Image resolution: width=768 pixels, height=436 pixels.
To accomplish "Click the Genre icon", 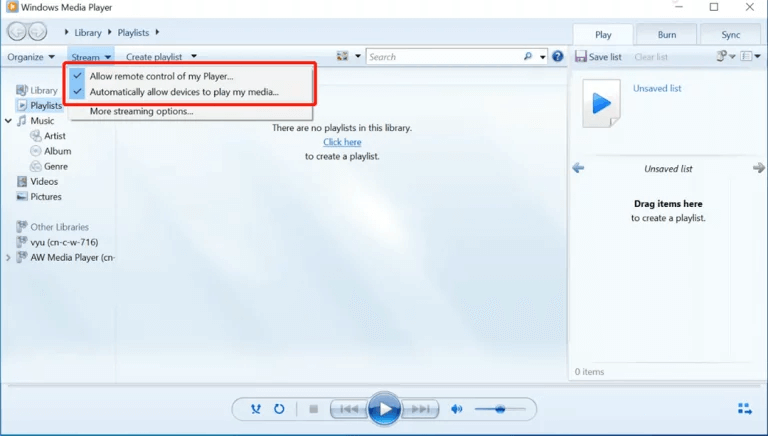I will pos(35,166).
